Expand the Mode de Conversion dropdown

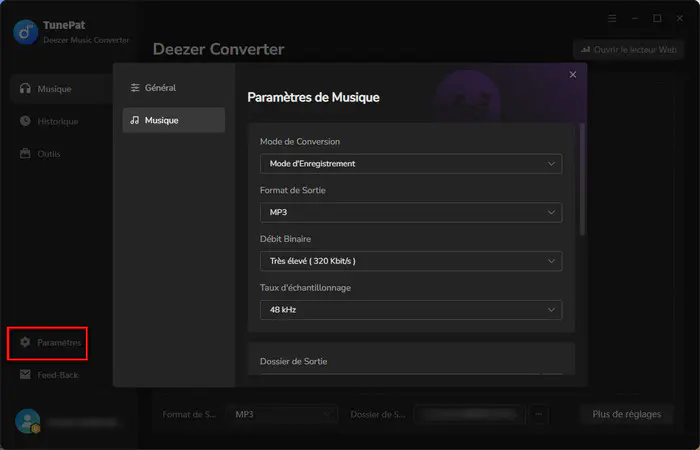(x=411, y=164)
